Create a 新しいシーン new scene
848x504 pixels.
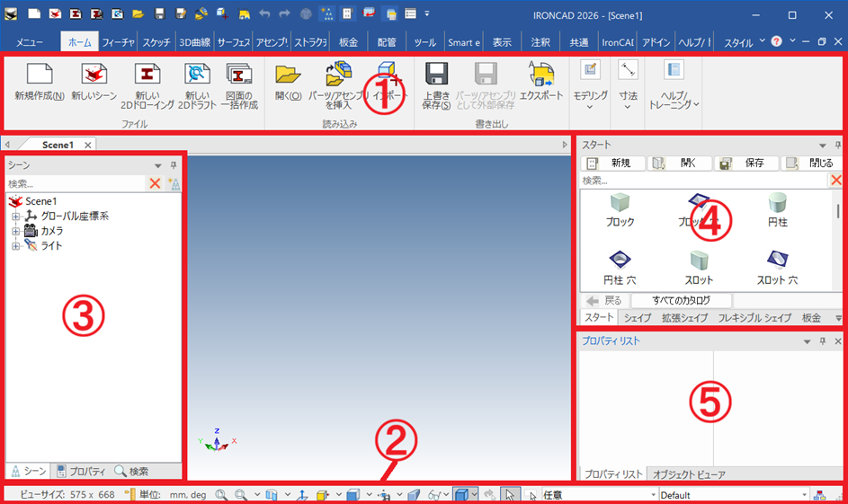click(x=94, y=74)
